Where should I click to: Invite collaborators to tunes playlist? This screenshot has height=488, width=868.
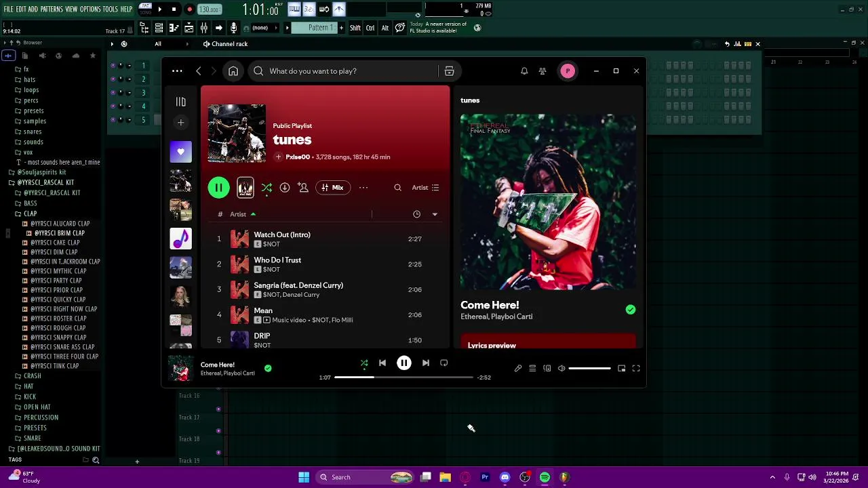[x=303, y=188]
